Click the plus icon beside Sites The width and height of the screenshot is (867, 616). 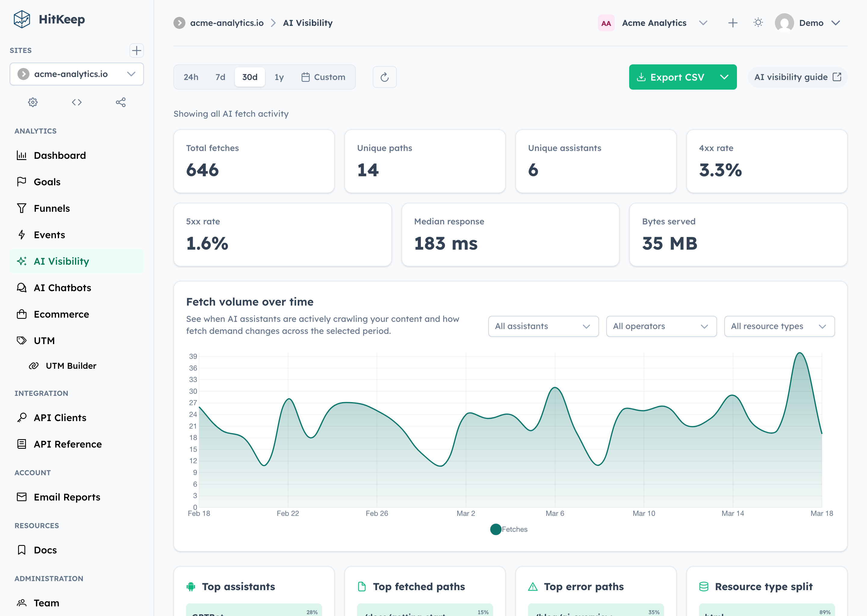click(x=136, y=51)
